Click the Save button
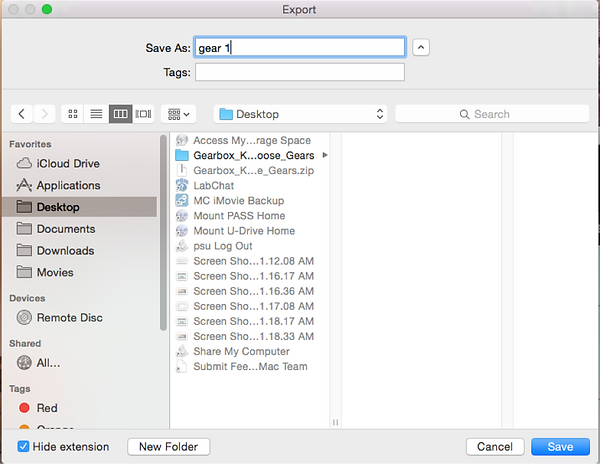This screenshot has height=464, width=600. click(560, 447)
